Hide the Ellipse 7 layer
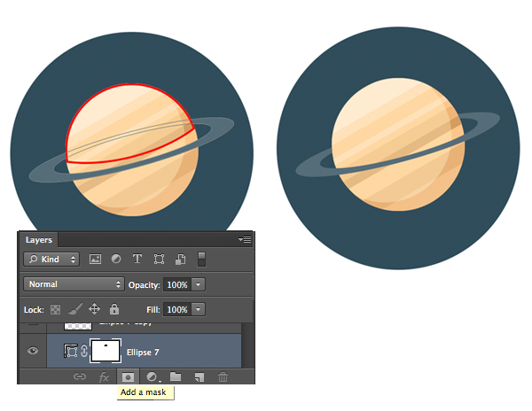The height and width of the screenshot is (411, 532). pos(33,351)
